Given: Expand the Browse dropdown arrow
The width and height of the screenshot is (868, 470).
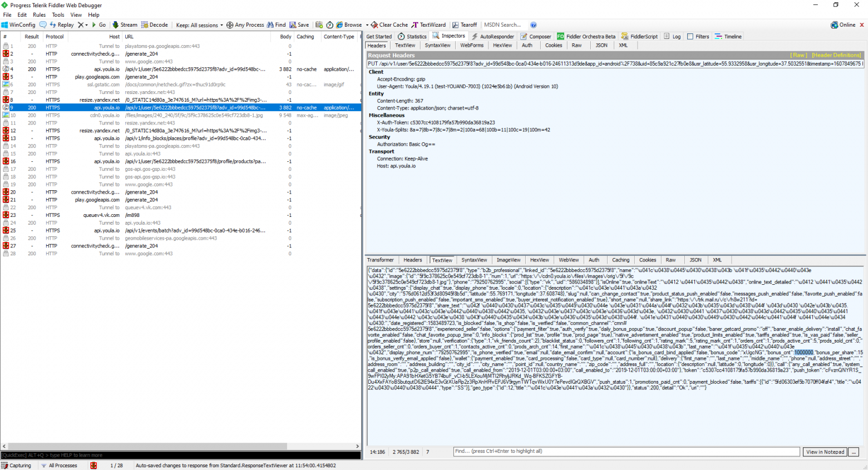Looking at the screenshot, I should pyautogui.click(x=367, y=25).
